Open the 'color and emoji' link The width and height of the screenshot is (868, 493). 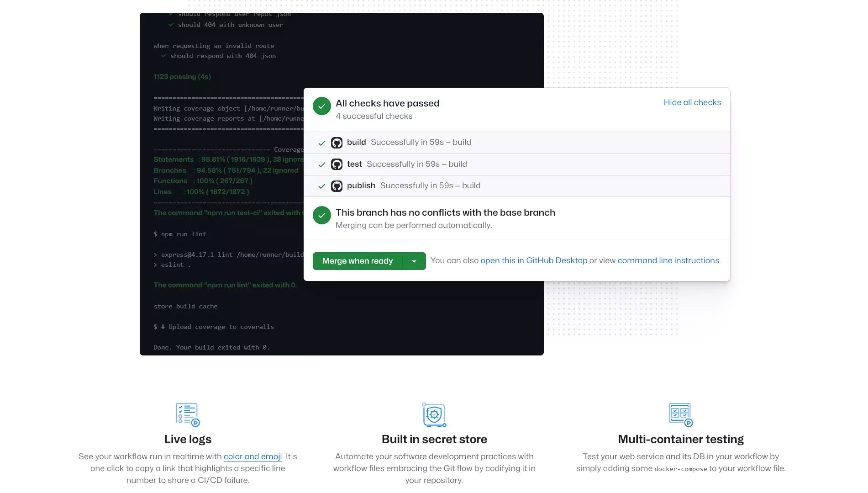tap(252, 456)
